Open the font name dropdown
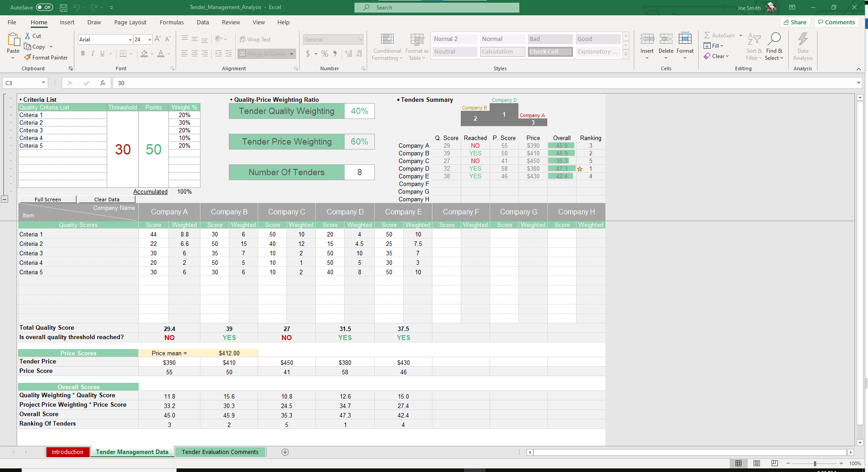 130,40
